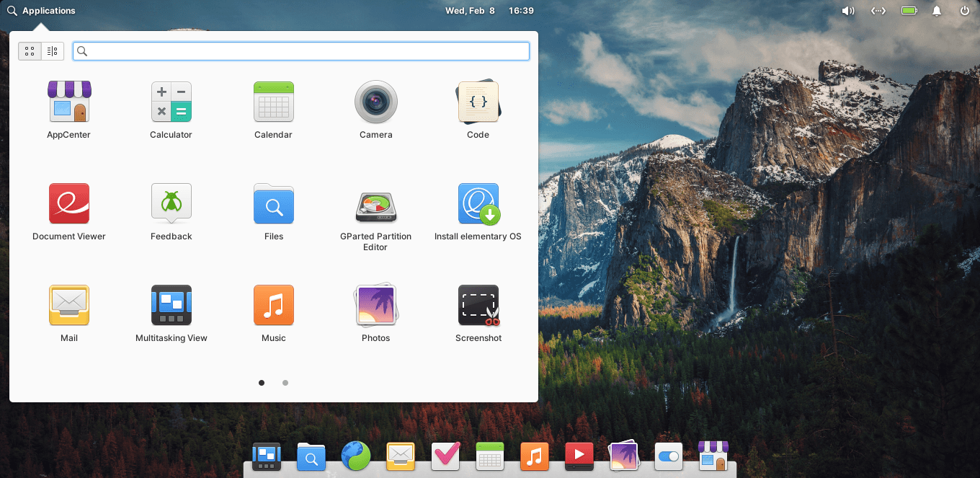Open AppCenter from the applications grid

pos(69,110)
